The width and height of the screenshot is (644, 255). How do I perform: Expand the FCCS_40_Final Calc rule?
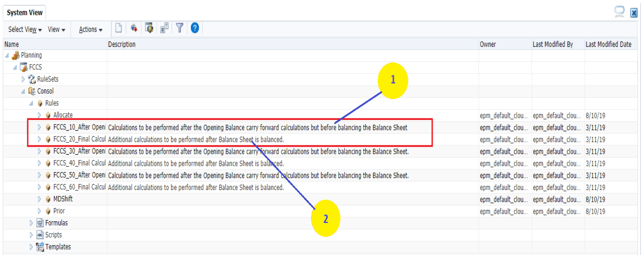point(40,163)
